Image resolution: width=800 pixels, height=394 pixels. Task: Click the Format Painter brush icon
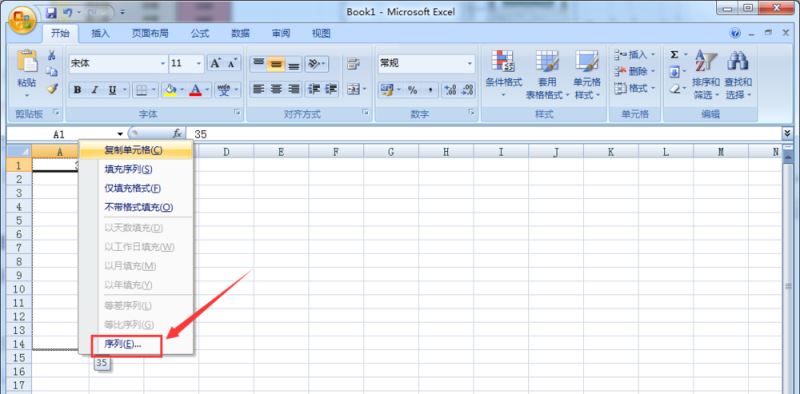click(52, 89)
